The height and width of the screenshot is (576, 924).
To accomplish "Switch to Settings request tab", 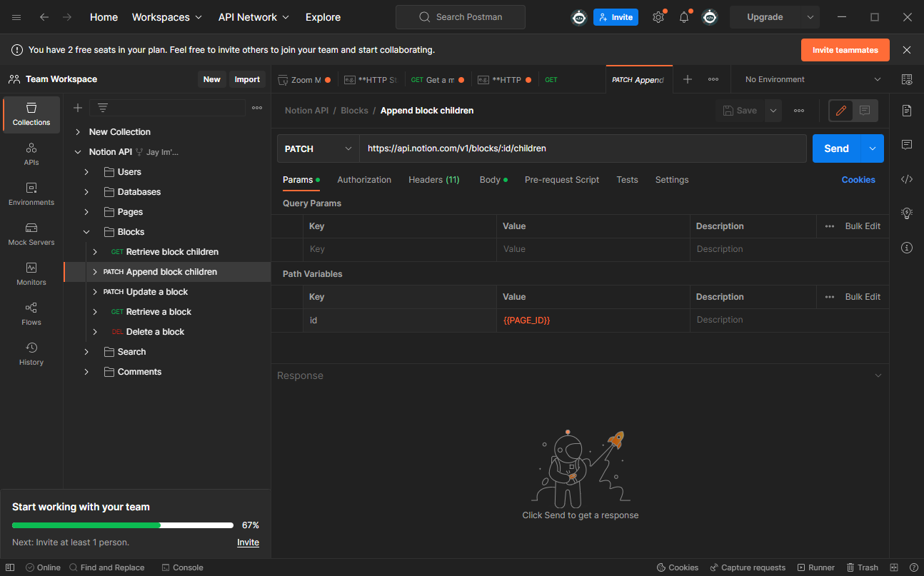I will pos(672,180).
